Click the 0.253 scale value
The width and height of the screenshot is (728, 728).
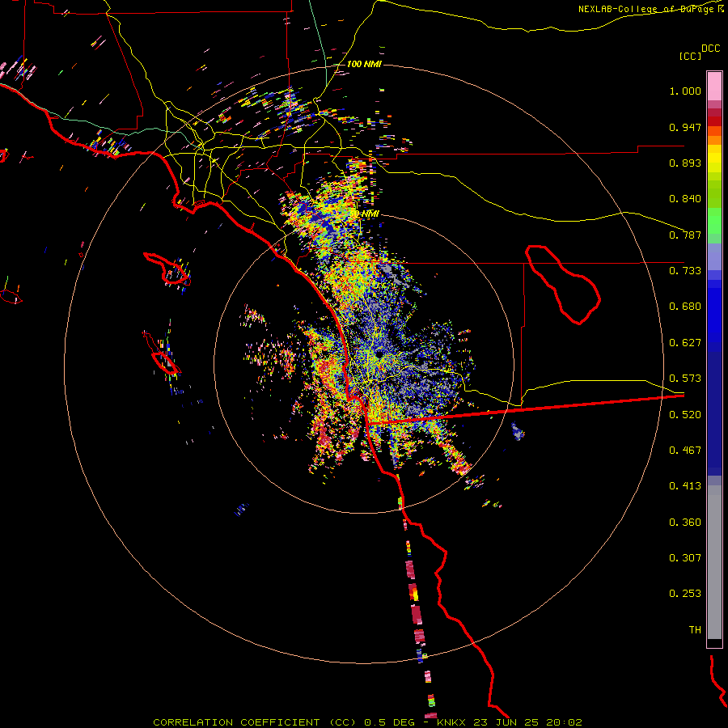pyautogui.click(x=685, y=594)
